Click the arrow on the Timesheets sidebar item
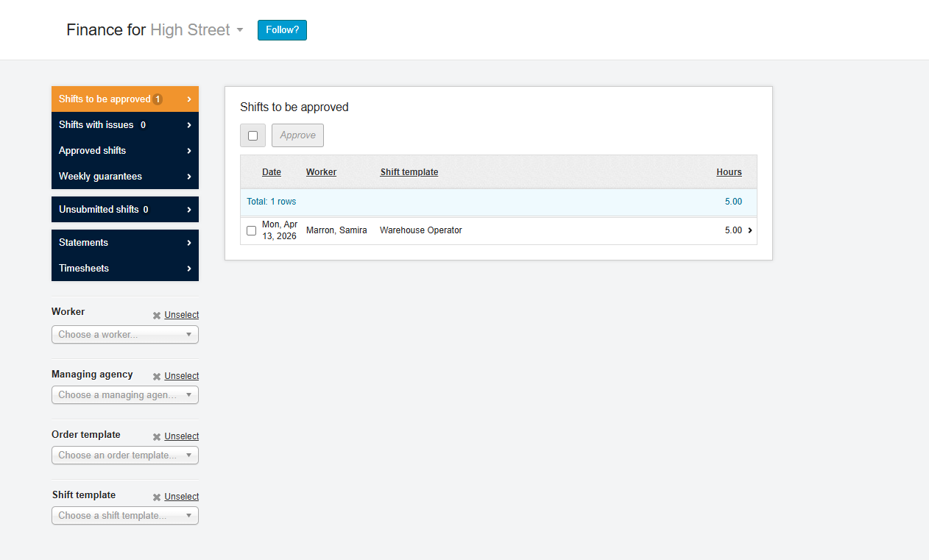This screenshot has height=560, width=929. click(190, 268)
